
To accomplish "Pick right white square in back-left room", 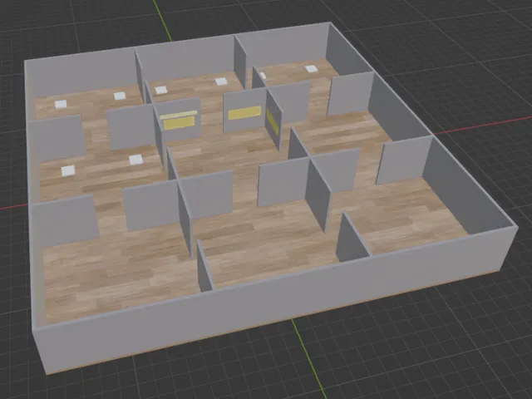I will [x=120, y=95].
